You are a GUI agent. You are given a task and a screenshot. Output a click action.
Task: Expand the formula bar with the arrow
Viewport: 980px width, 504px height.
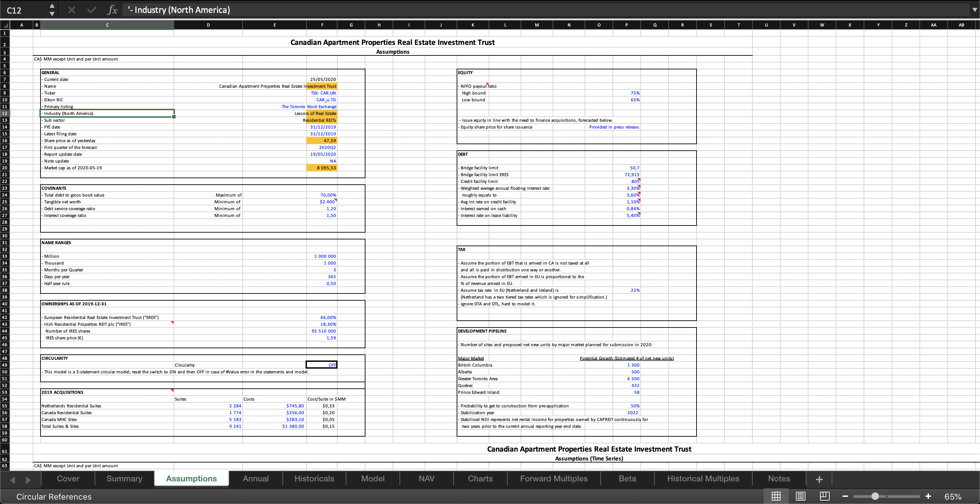pyautogui.click(x=975, y=10)
